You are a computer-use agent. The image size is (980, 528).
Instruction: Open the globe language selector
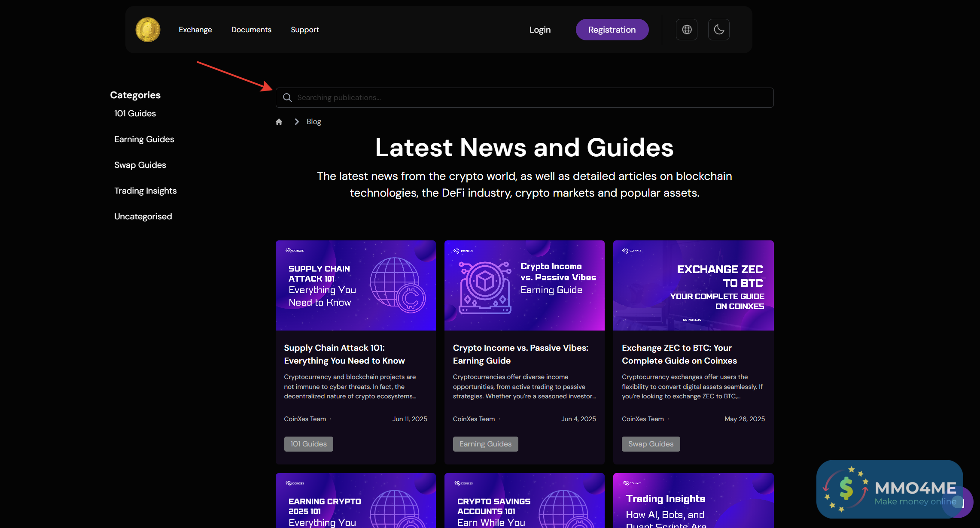pyautogui.click(x=687, y=30)
